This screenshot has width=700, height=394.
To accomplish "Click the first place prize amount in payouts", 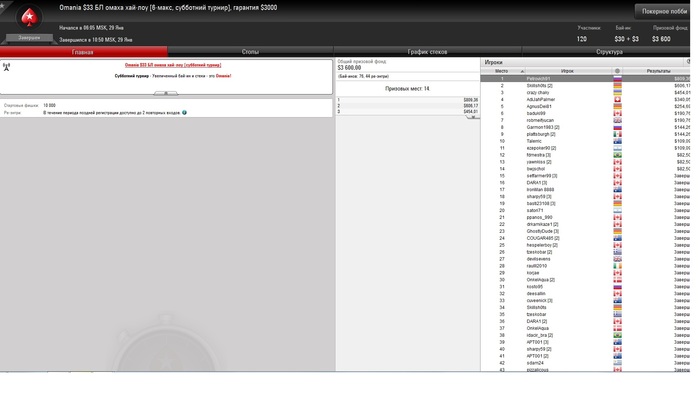I will point(471,100).
